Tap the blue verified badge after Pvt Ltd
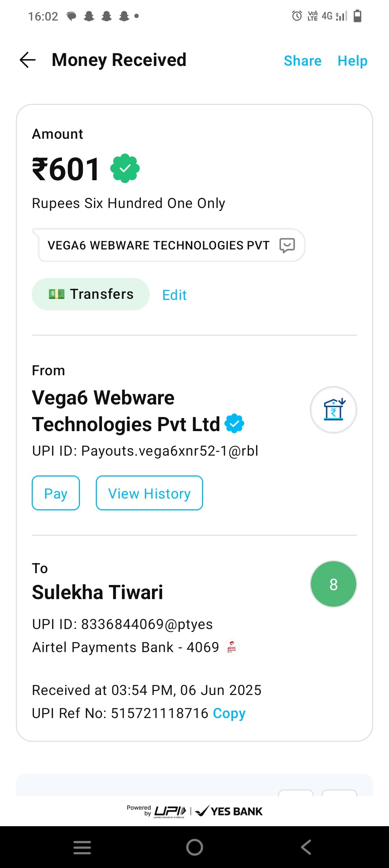389x868 pixels. point(234,424)
